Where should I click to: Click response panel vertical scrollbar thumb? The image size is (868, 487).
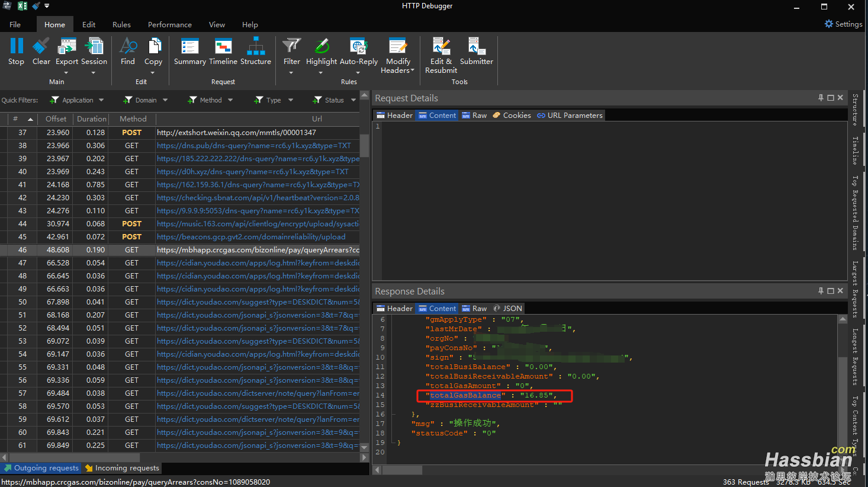pyautogui.click(x=843, y=398)
